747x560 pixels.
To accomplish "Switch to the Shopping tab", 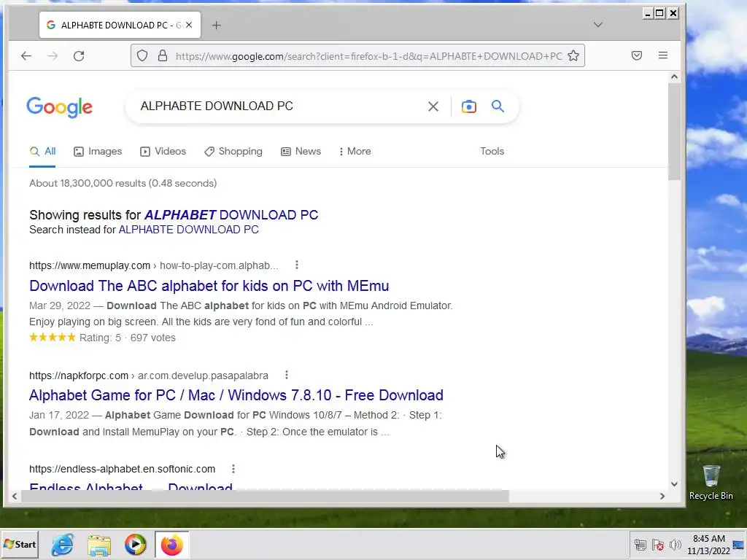I will pos(233,152).
